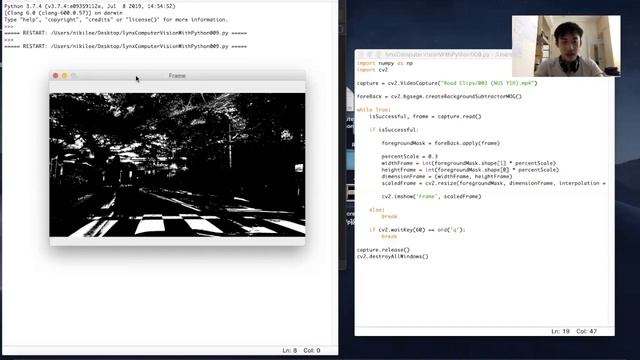
Task: Click the "percentScale = 0.3" code line
Action: pyautogui.click(x=410, y=156)
